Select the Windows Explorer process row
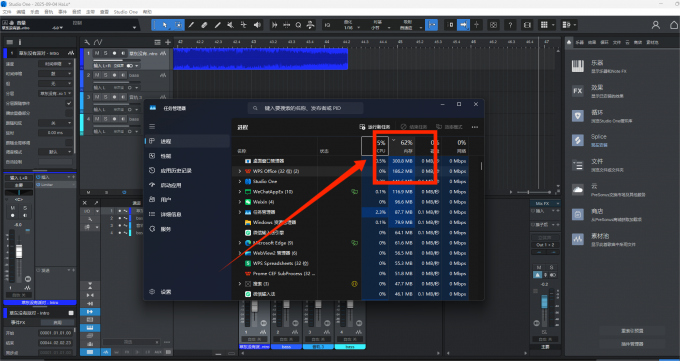680x361 pixels. pos(350,223)
